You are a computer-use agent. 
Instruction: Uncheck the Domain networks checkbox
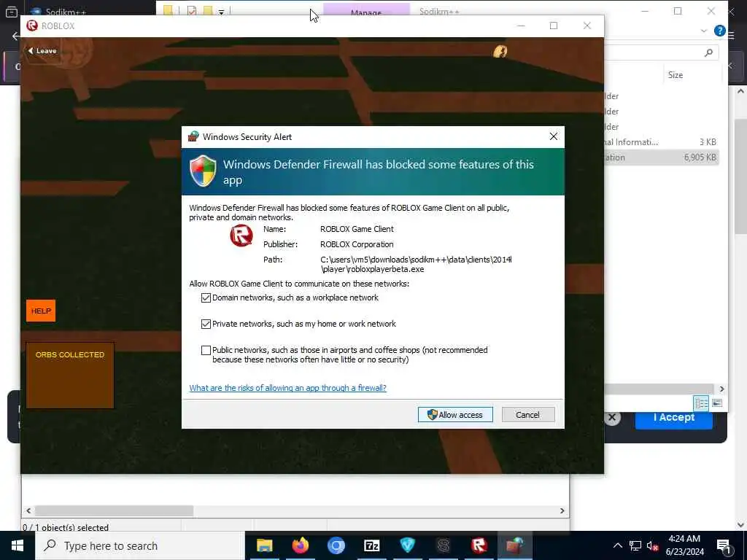[206, 298]
